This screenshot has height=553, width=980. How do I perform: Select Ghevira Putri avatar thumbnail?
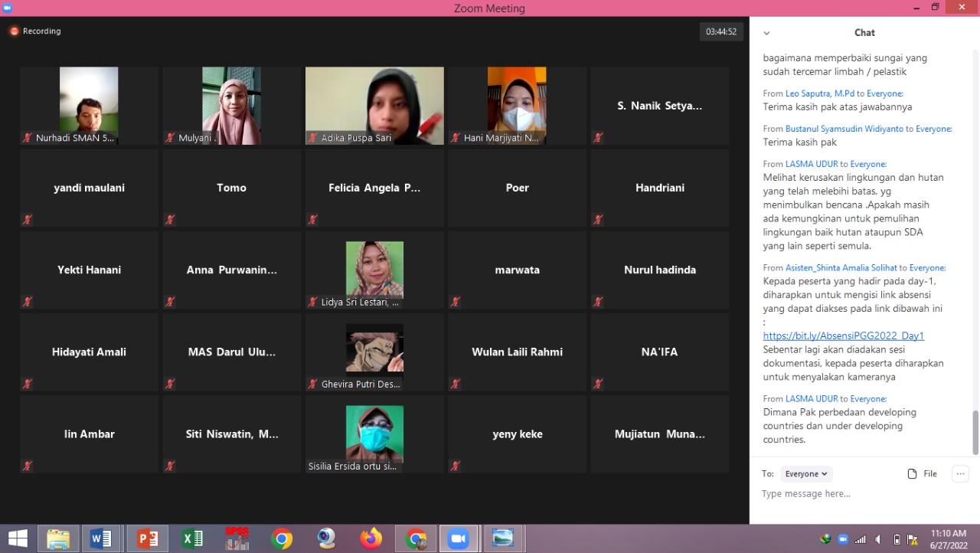click(374, 351)
